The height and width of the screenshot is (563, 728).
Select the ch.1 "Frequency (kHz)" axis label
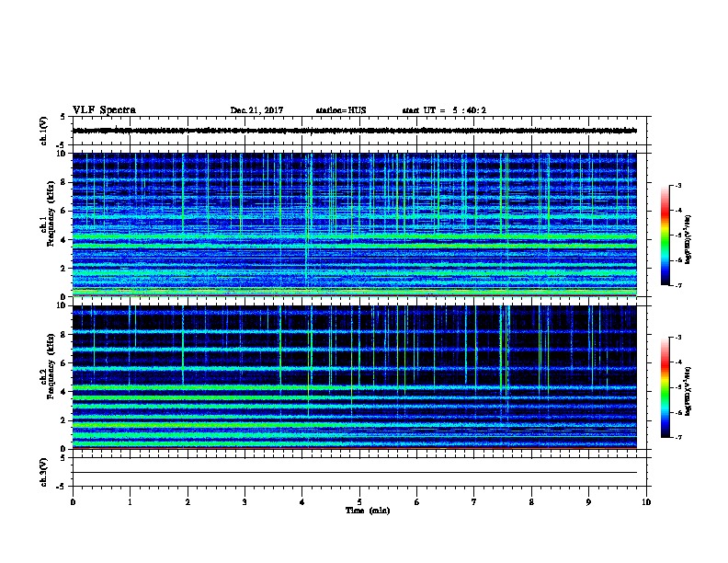click(51, 213)
